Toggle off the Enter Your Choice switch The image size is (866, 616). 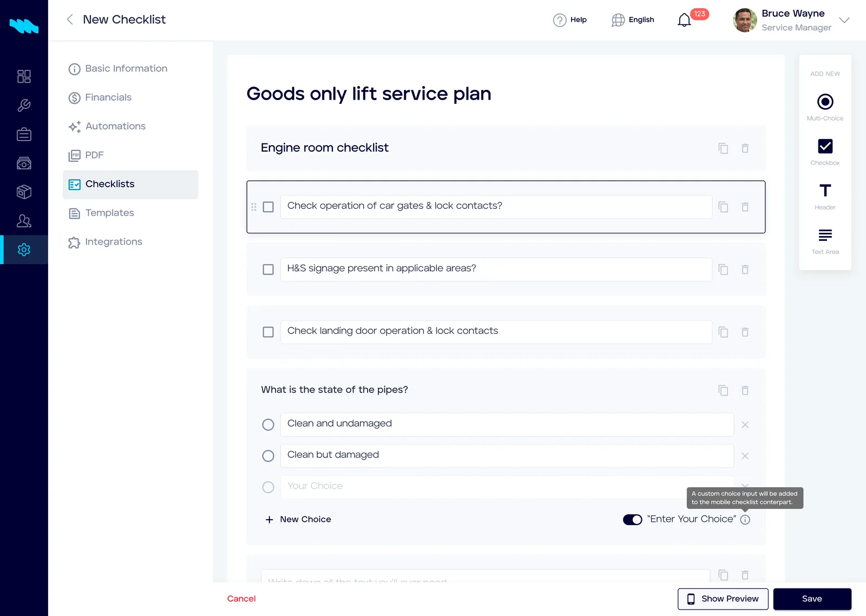[x=632, y=520]
